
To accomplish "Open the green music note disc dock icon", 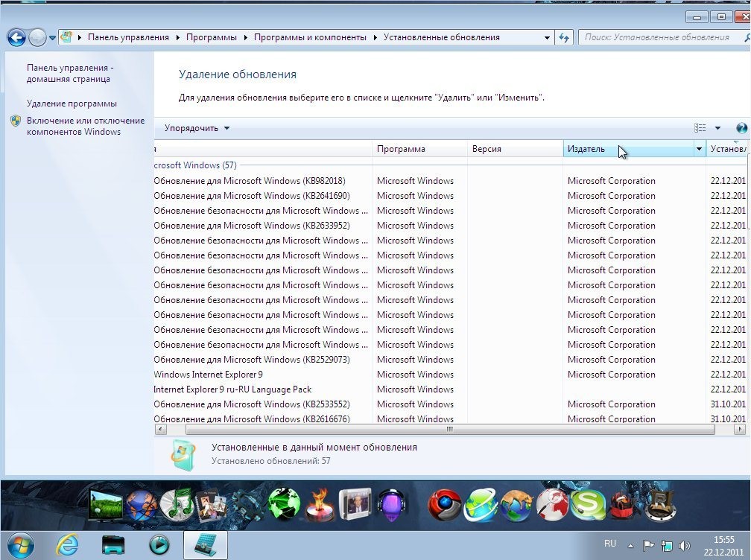I will (x=177, y=506).
